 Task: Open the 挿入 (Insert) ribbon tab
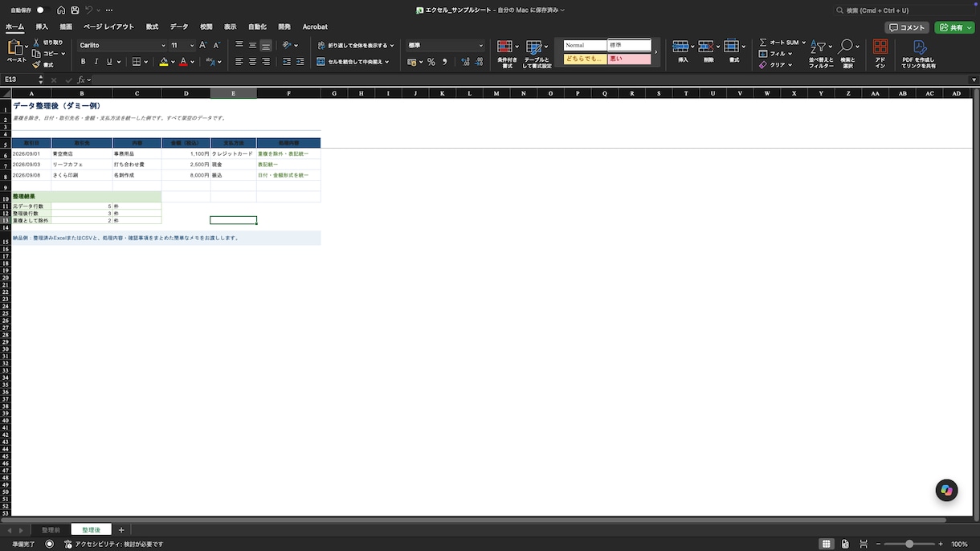coord(42,27)
